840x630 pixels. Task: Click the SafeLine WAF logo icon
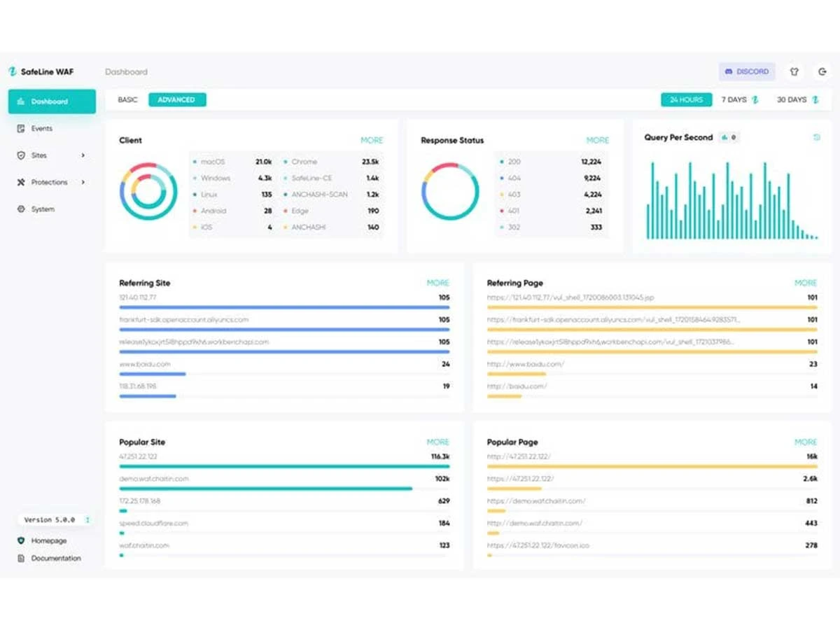[x=12, y=71]
